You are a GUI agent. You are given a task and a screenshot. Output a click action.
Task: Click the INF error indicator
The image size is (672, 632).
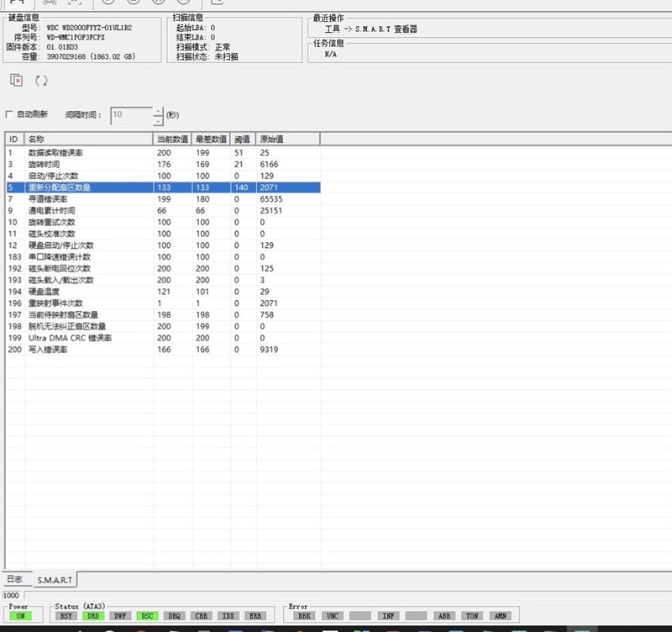(388, 616)
